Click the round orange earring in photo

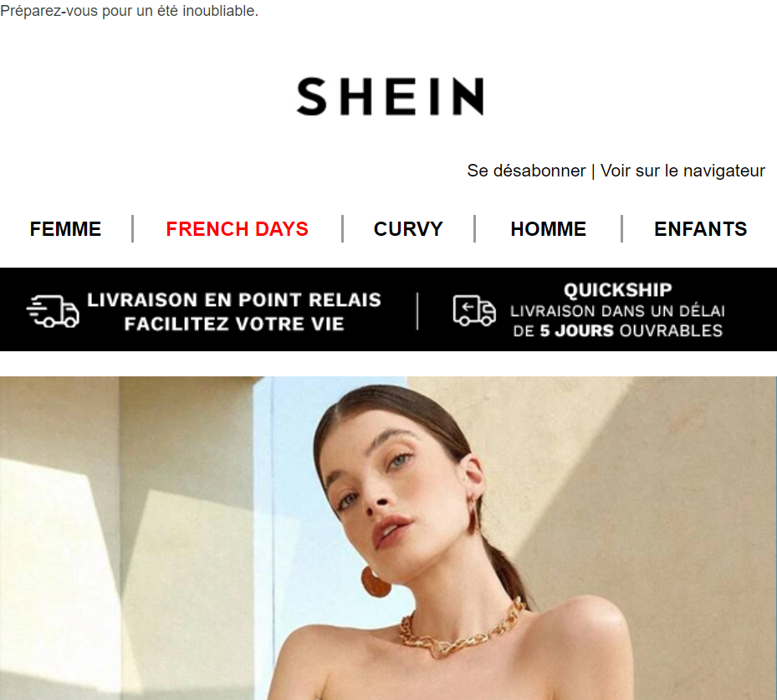click(x=376, y=581)
